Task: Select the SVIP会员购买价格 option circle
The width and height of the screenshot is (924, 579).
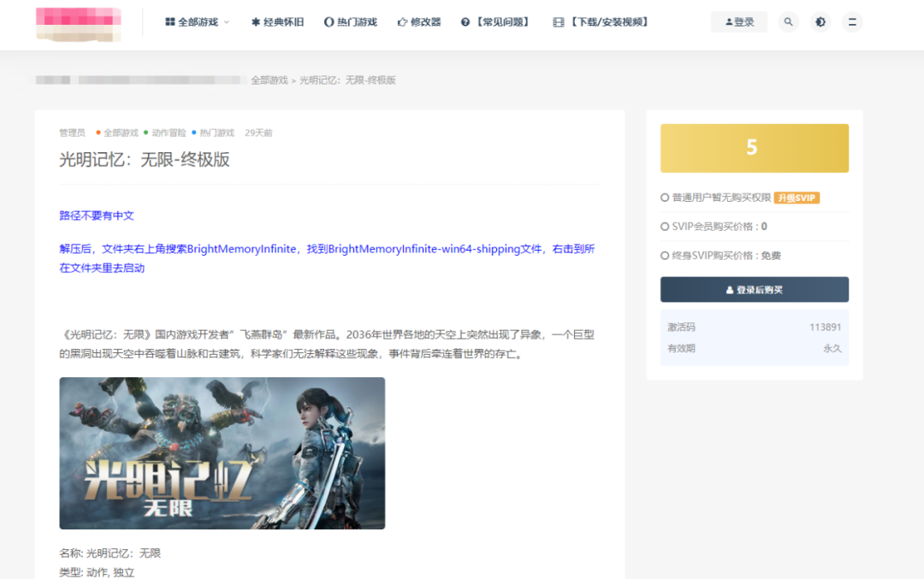Action: coord(665,227)
